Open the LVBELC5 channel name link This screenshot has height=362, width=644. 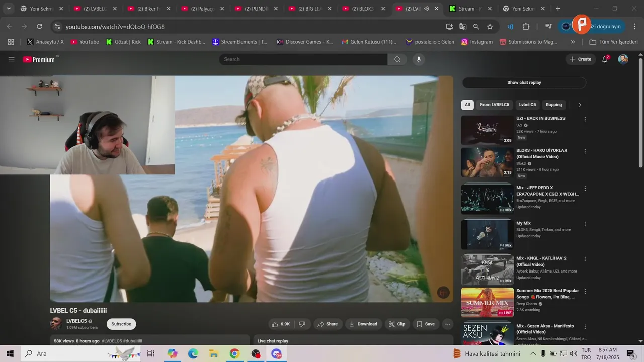click(x=76, y=321)
